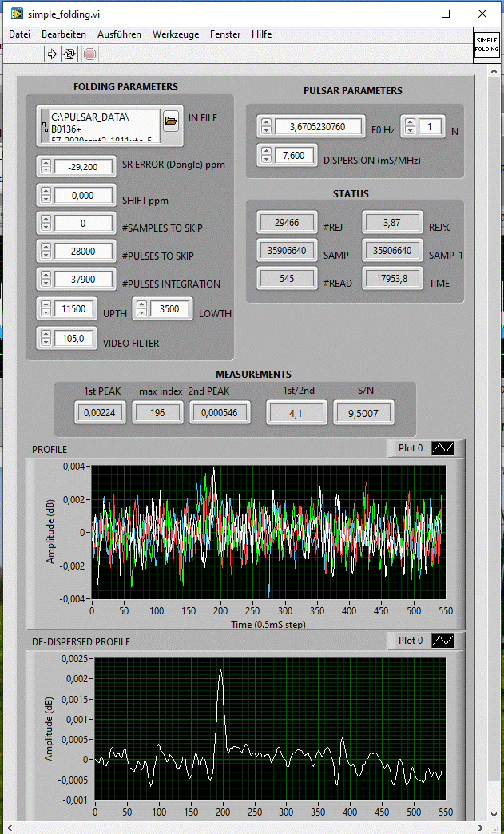Click the S/N value 9,5007
504x834 pixels.
(x=363, y=412)
